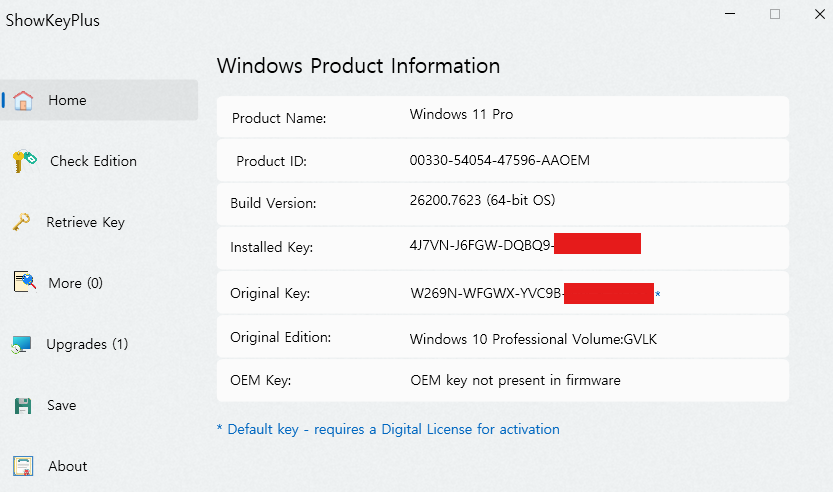833x492 pixels.
Task: Click the Home house icon
Action: click(23, 100)
